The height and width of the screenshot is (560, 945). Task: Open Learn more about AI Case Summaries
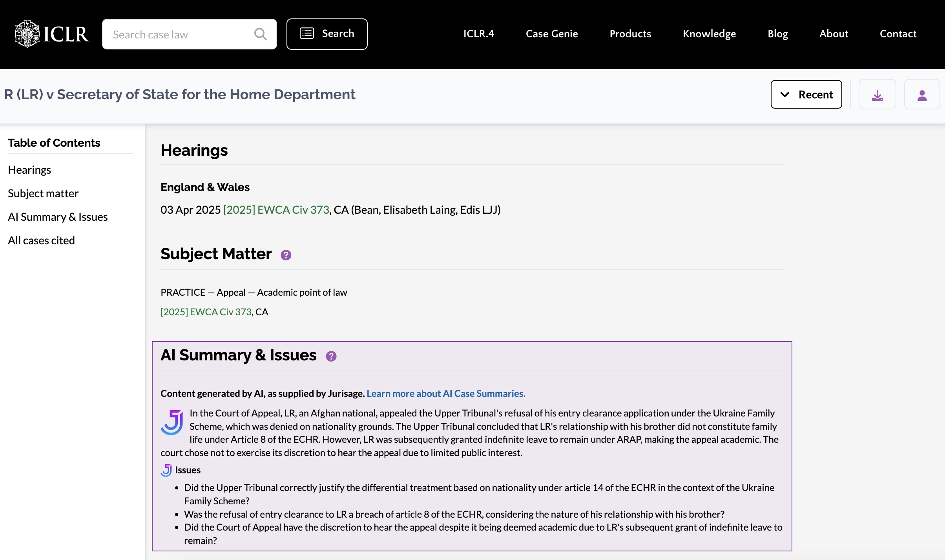[x=445, y=393]
